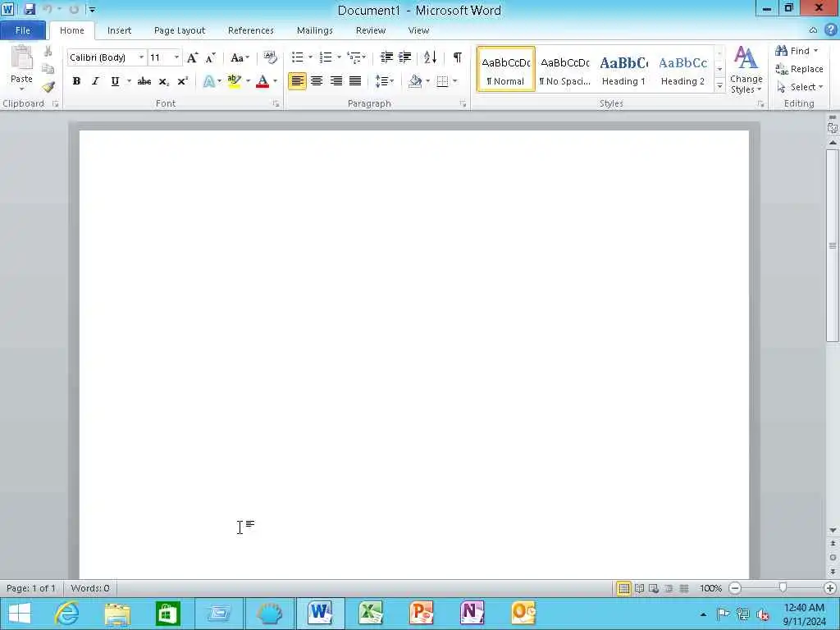Apply strikethrough with the abc icon
Viewport: 840px width, 630px height.
(144, 81)
